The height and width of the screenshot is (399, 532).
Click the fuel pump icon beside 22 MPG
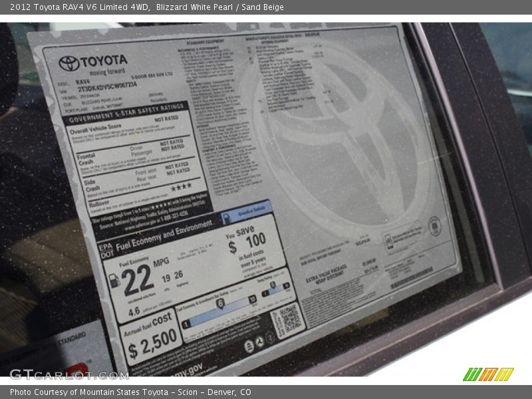(x=114, y=281)
